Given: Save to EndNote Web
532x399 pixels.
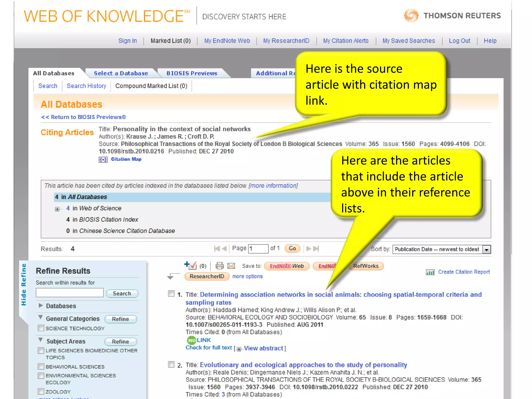Looking at the screenshot, I should 287,266.
